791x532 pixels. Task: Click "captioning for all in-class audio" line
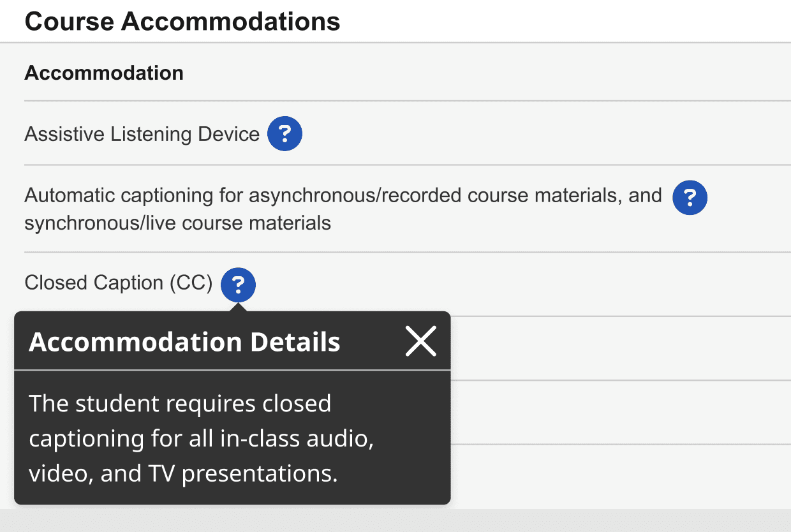(201, 439)
